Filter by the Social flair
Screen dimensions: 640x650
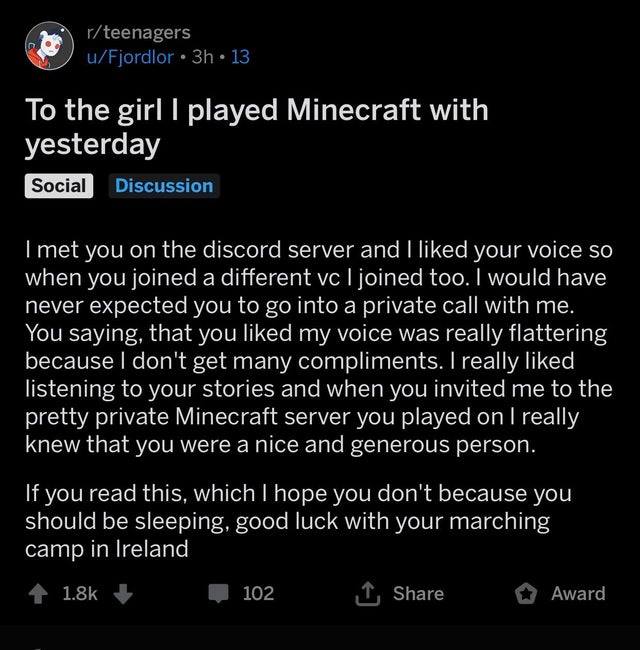click(59, 186)
